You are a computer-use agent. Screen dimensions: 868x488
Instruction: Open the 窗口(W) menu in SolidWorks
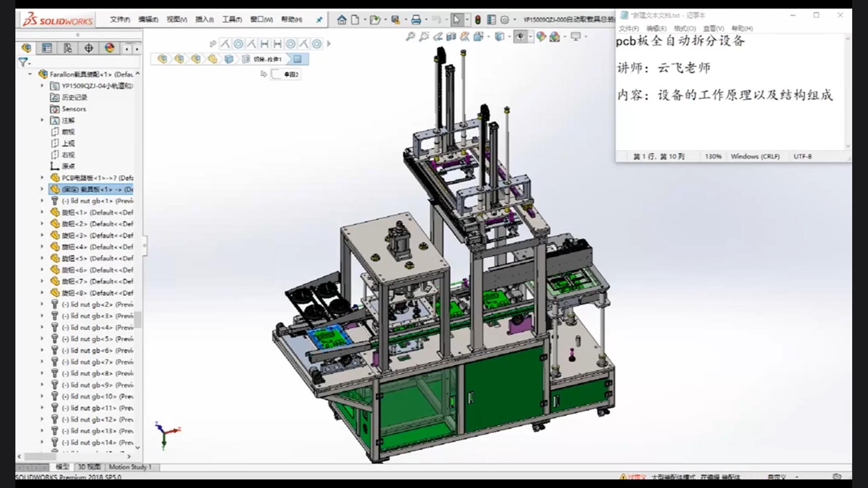click(x=262, y=19)
